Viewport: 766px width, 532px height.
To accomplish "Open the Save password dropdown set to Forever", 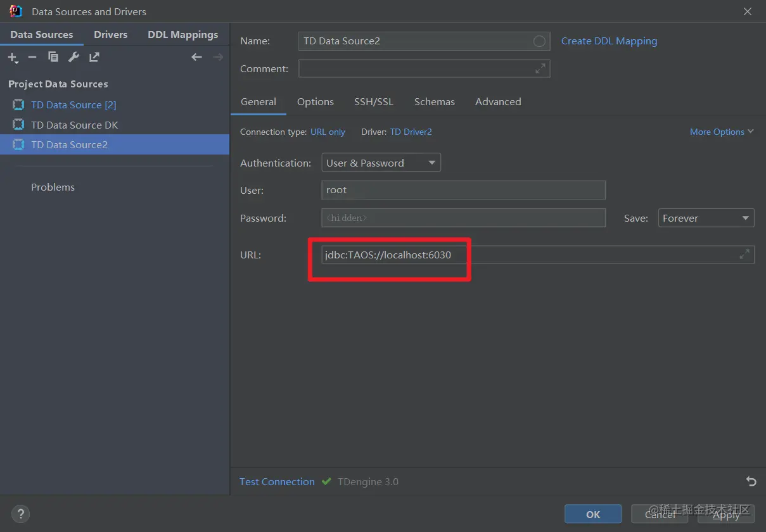I will [x=706, y=218].
